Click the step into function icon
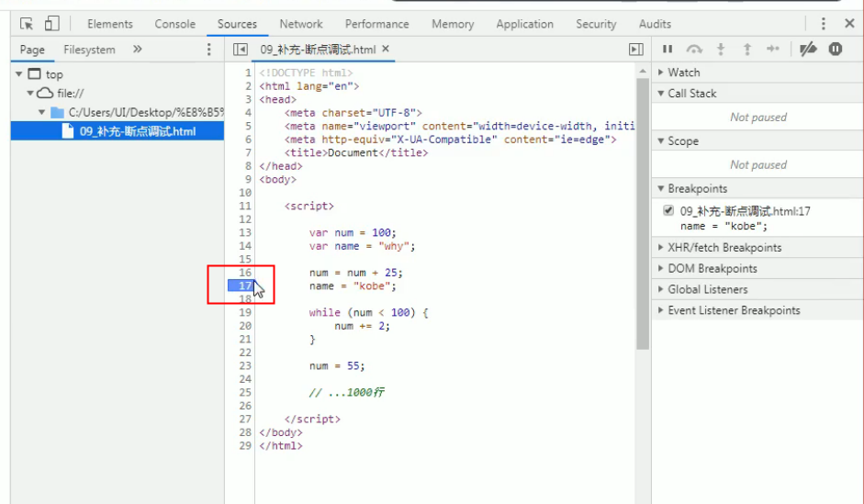This screenshot has height=504, width=864. coord(720,49)
